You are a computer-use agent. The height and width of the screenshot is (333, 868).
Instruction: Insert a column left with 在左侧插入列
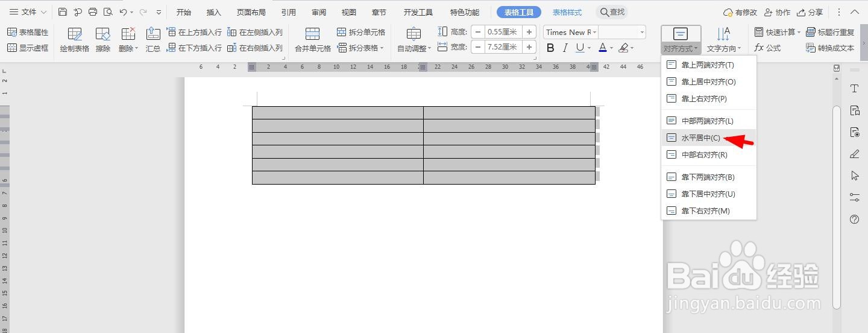[x=255, y=33]
